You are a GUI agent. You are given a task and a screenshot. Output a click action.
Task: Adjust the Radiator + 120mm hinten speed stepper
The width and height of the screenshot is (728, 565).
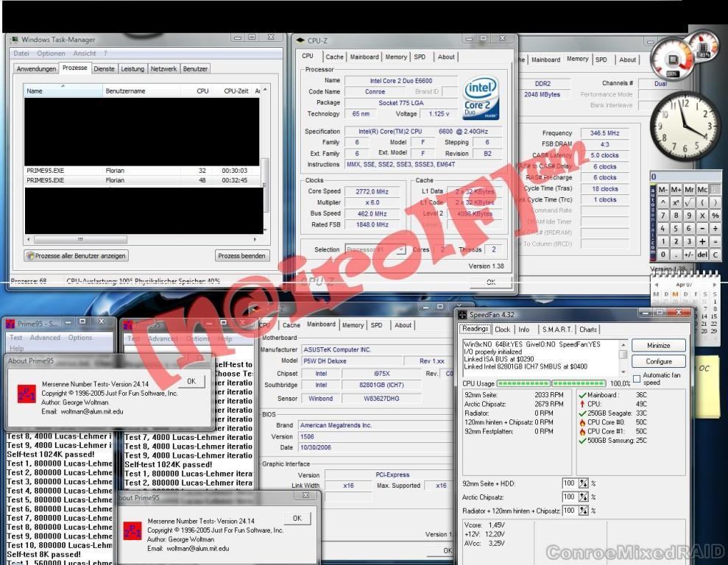584,511
